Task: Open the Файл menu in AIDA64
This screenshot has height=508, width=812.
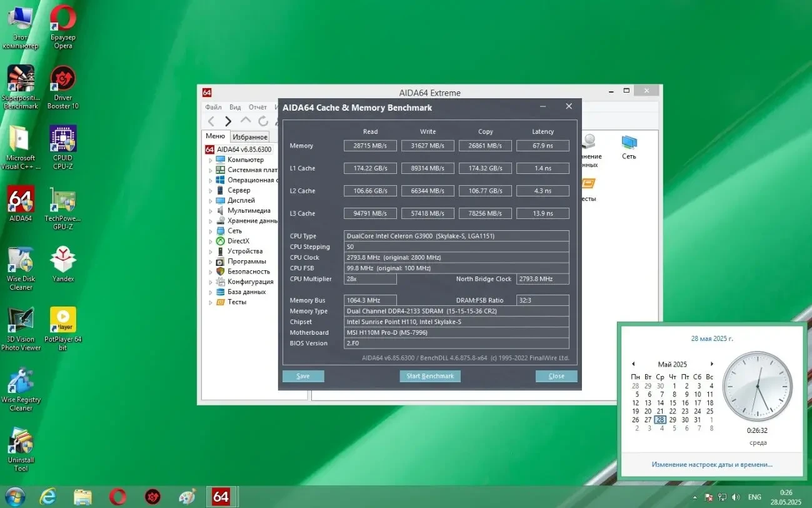Action: click(x=213, y=107)
